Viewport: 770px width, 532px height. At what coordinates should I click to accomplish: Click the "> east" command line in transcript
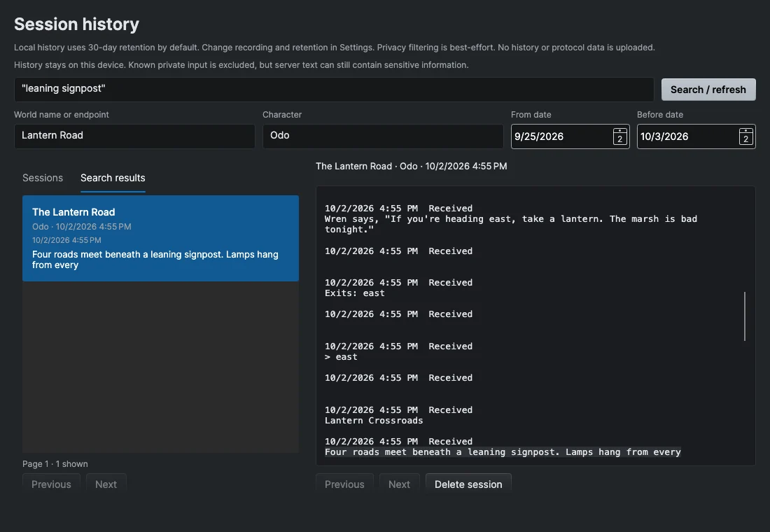[x=341, y=356]
